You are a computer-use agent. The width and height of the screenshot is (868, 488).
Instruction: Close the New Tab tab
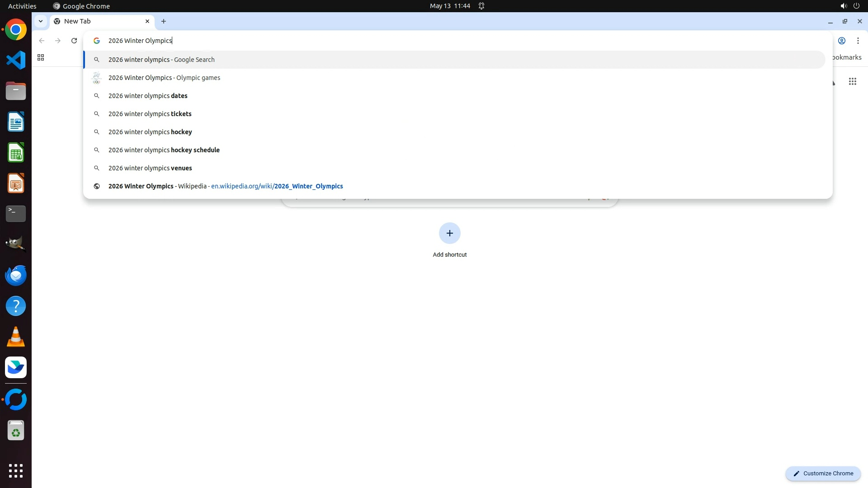[147, 21]
